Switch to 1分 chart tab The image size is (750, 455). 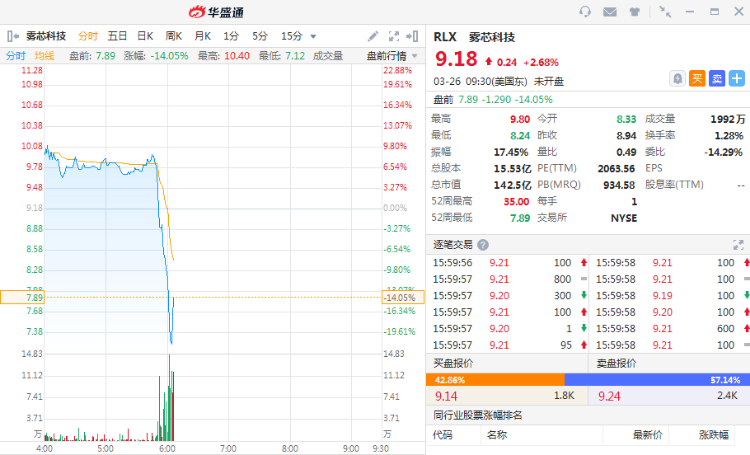[231, 36]
